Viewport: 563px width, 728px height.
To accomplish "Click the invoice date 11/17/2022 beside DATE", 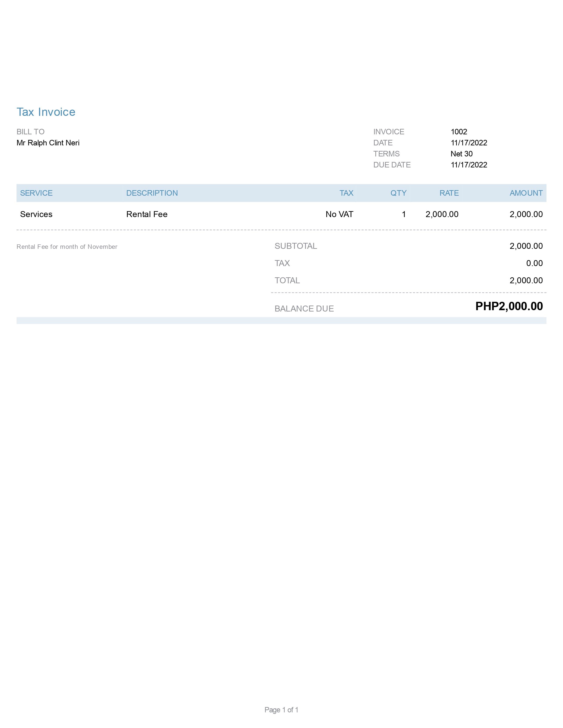I will [x=469, y=143].
